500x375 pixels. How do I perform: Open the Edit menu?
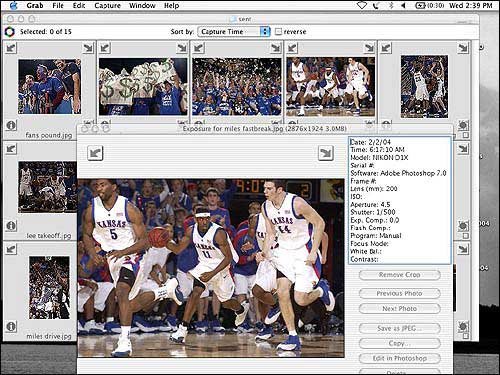[x=79, y=5]
